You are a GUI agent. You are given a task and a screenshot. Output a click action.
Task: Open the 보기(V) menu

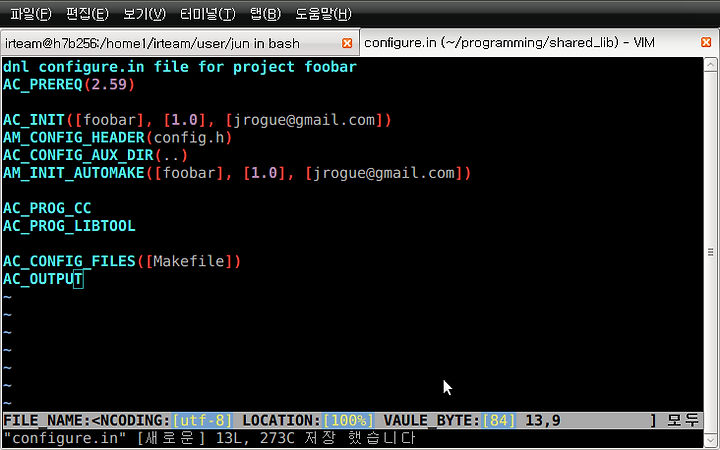point(144,14)
